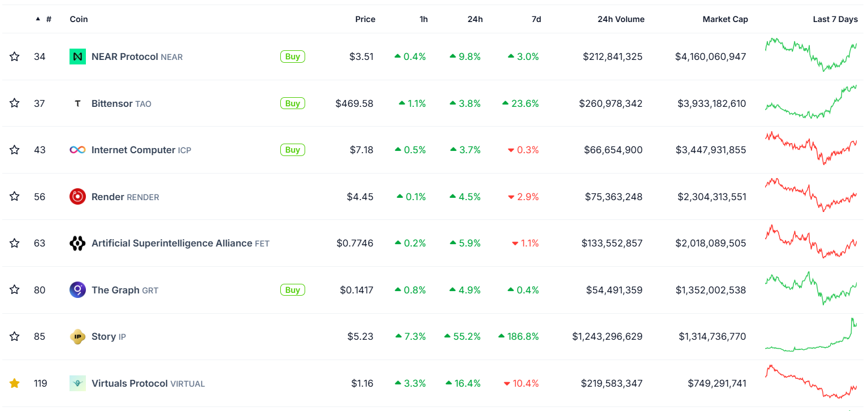Screen dimensions: 868x411
Task: Click the Internet Computer infinity logo
Action: pyautogui.click(x=77, y=150)
